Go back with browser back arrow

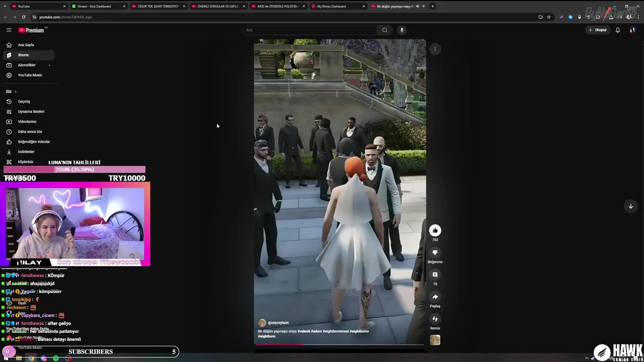pyautogui.click(x=6, y=17)
